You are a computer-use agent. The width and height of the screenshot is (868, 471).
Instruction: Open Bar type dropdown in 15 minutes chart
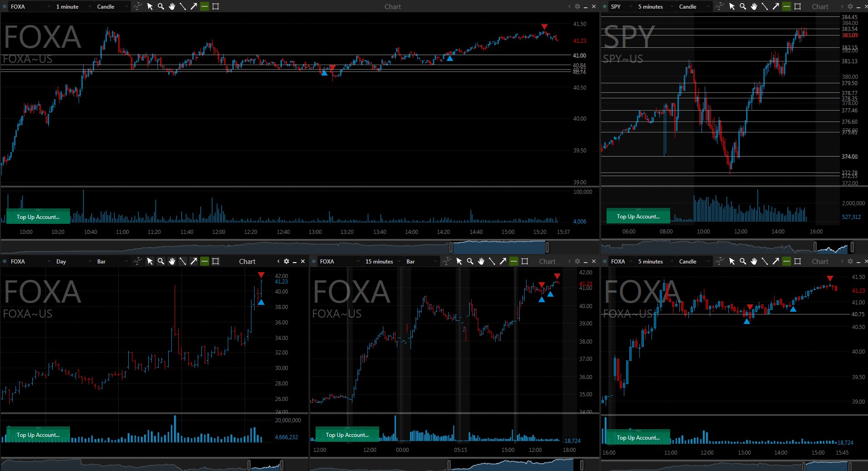[x=421, y=261]
